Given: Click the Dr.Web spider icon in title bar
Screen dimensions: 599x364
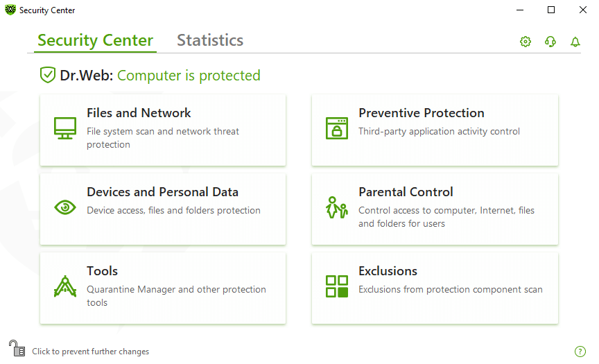Looking at the screenshot, I should (10, 10).
